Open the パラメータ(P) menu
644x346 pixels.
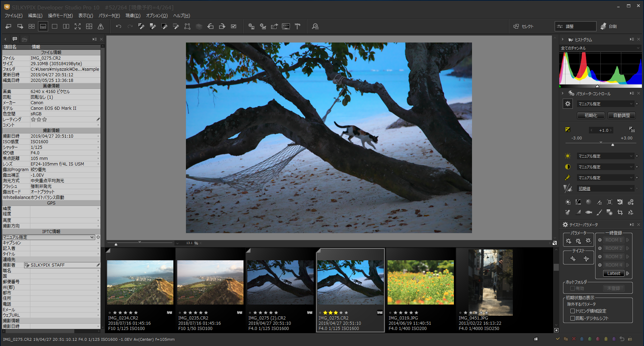click(109, 16)
